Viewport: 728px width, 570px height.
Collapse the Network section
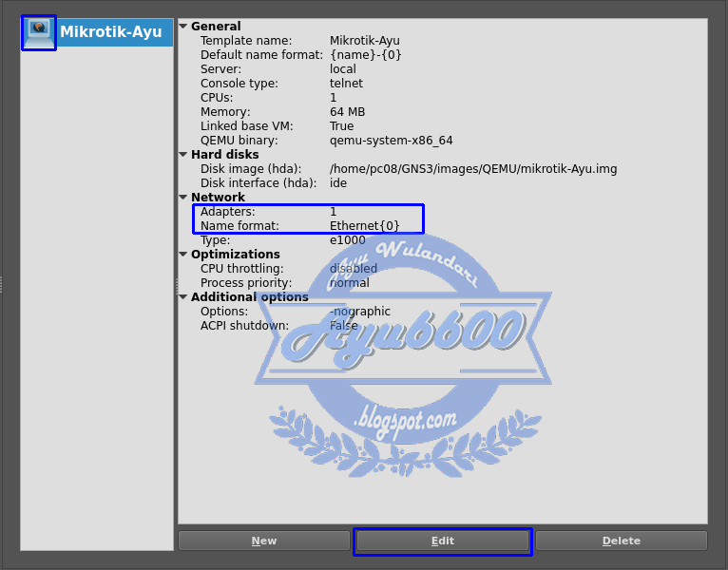(183, 198)
